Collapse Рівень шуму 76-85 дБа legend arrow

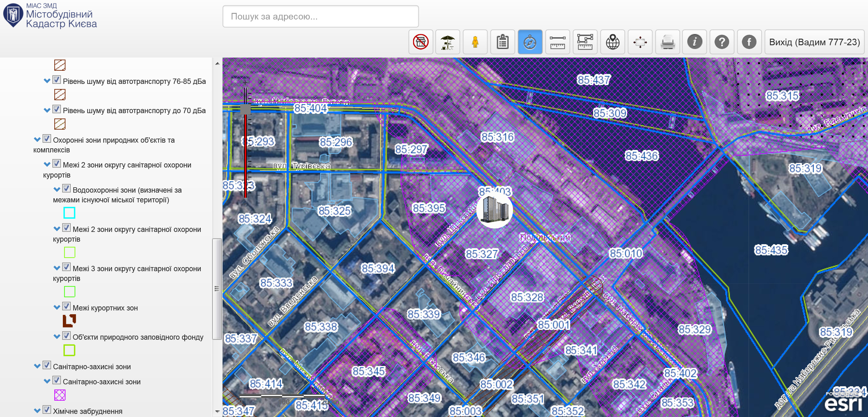pyautogui.click(x=47, y=80)
